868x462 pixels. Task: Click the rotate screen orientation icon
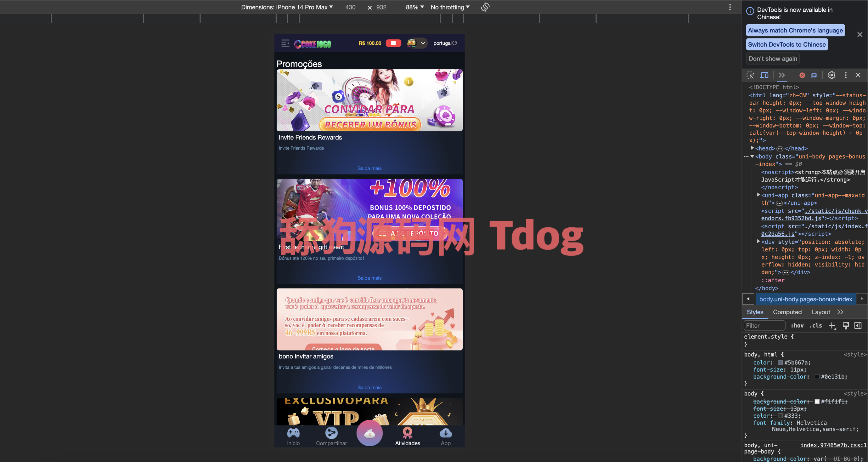point(485,7)
